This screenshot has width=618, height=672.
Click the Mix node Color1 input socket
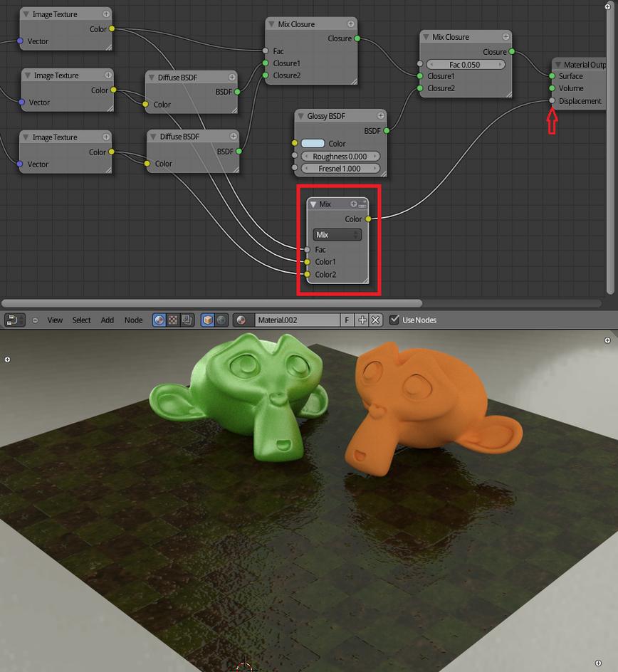pos(307,262)
